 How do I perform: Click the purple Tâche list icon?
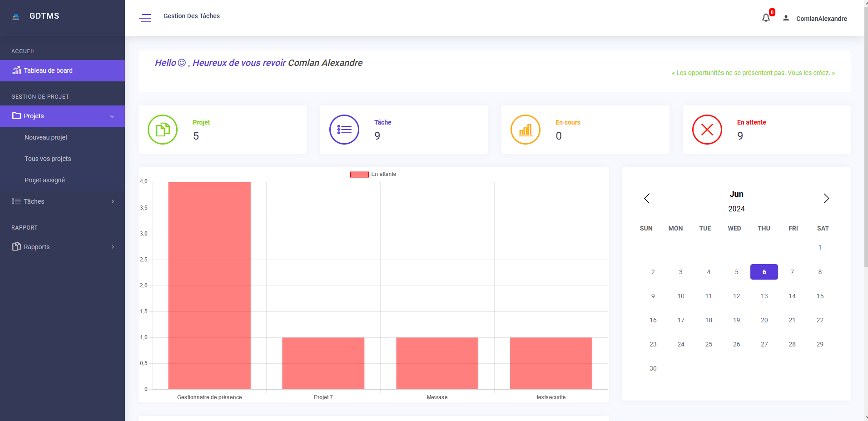pos(344,130)
